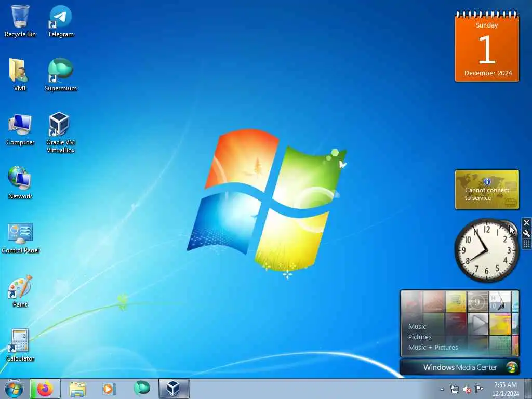This screenshot has width=532, height=399.
Task: Select the Computer desktop icon
Action: 20,129
